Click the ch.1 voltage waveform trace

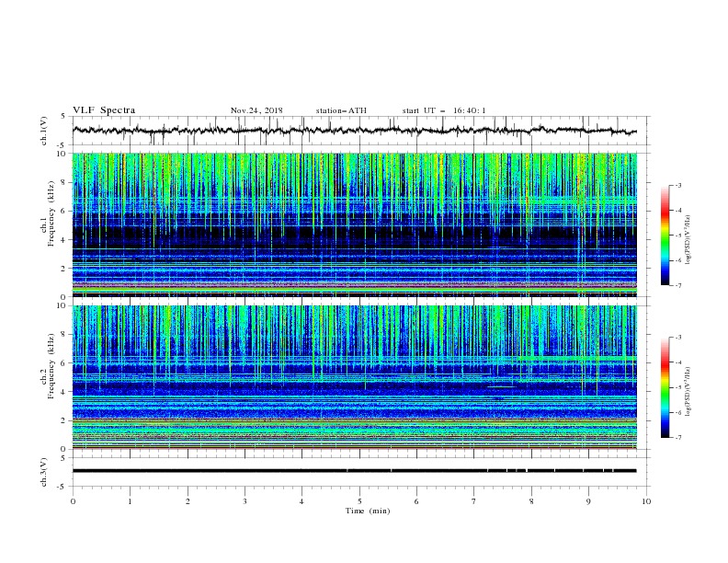click(354, 131)
